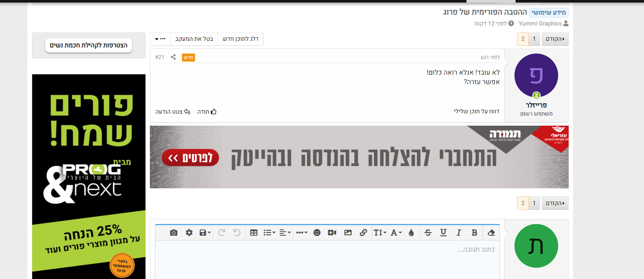Click the green ת avatar by editor

point(536,246)
